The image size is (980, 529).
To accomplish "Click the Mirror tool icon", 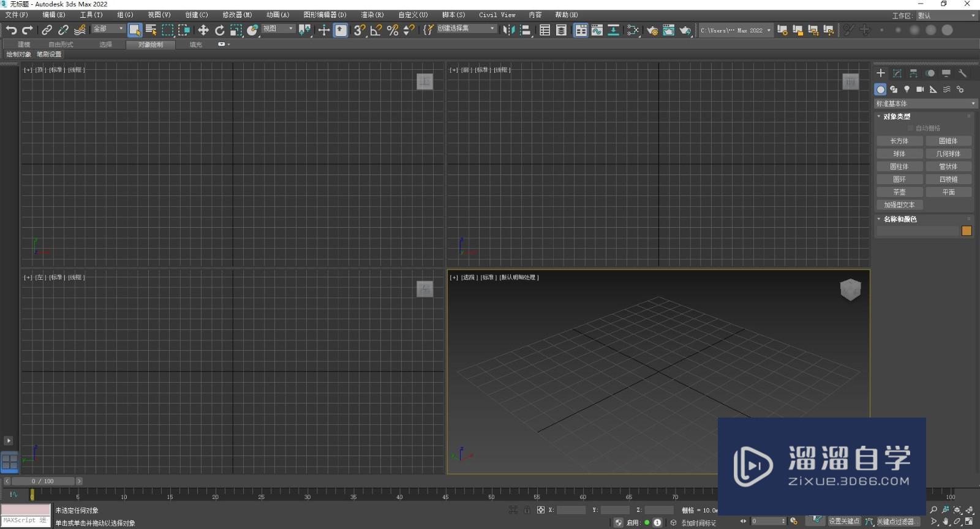I will (508, 30).
